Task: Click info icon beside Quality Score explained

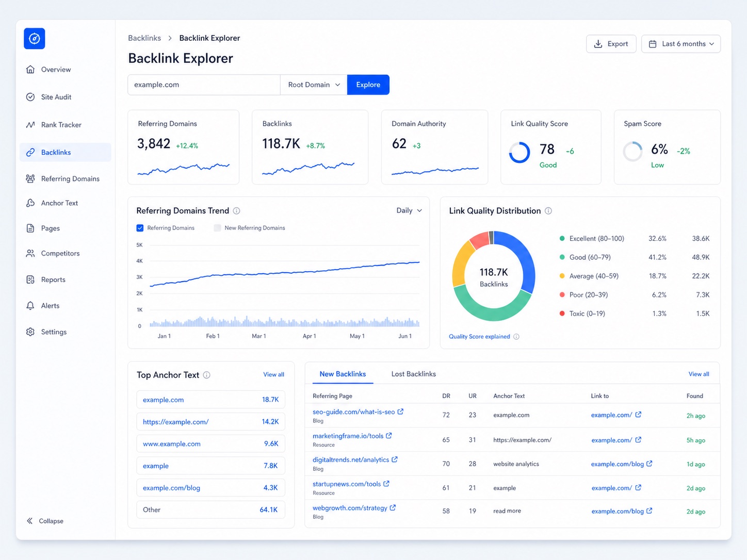Action: (516, 337)
